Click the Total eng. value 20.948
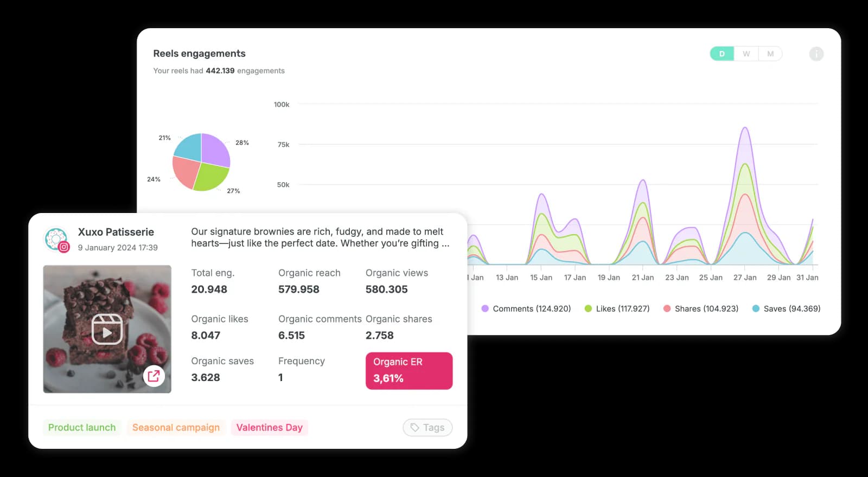868x477 pixels. [x=209, y=289]
